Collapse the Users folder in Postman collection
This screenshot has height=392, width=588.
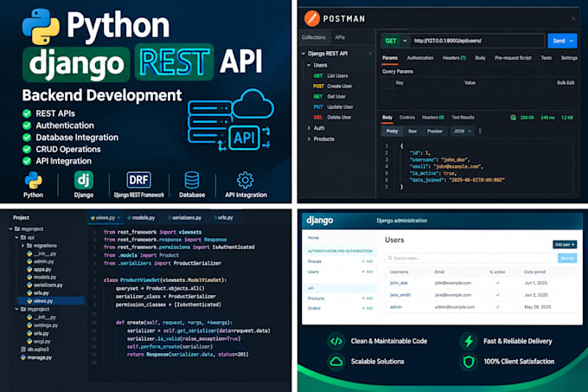tap(309, 65)
